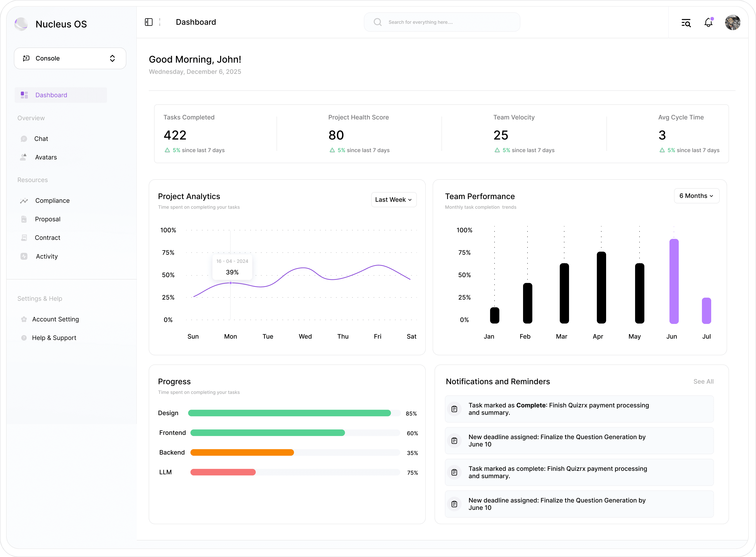Screen dimensions: 756x557
Task: Click the Activity pulse icon
Action: click(24, 256)
